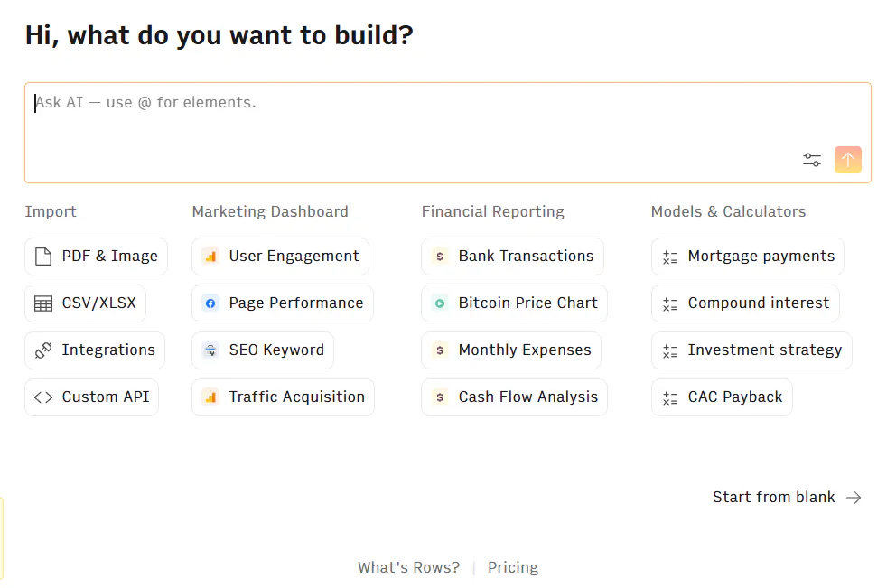Image resolution: width=896 pixels, height=588 pixels.
Task: Click the Integrations plug icon
Action: [x=43, y=350]
